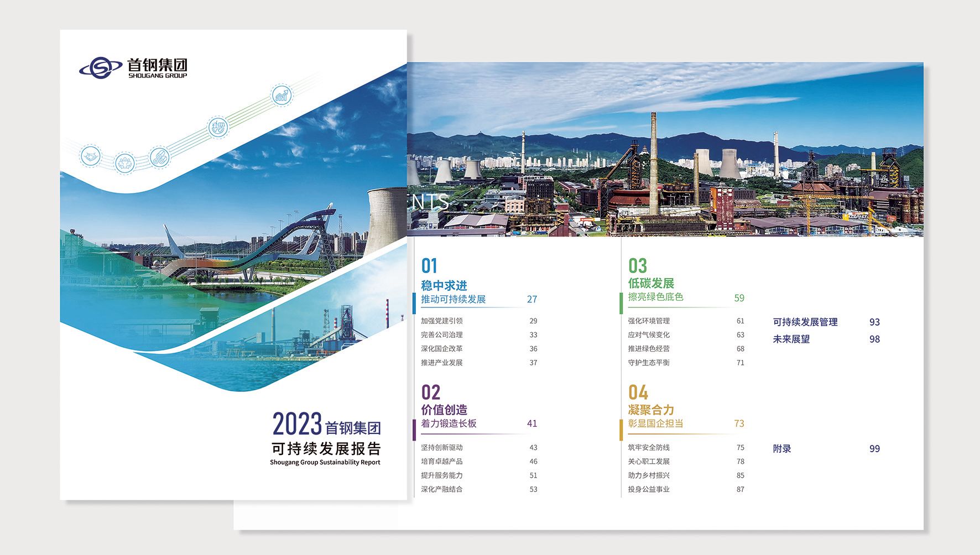Viewport: 980px width, 555px height.
Task: Click page number 33
Action: (533, 334)
